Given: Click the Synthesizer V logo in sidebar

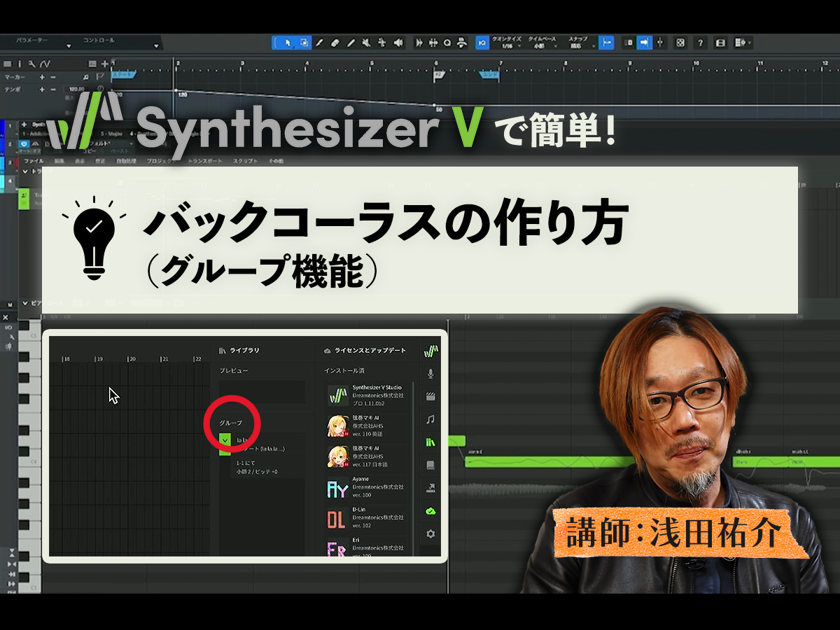Looking at the screenshot, I should pyautogui.click(x=430, y=351).
